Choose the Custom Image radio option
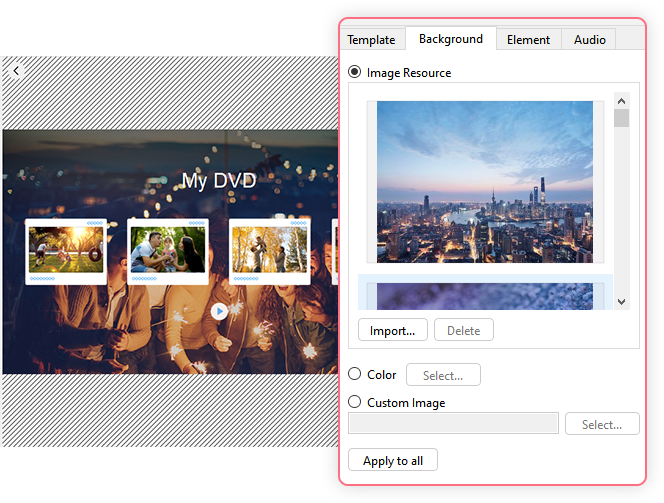The height and width of the screenshot is (503, 664). tap(355, 403)
